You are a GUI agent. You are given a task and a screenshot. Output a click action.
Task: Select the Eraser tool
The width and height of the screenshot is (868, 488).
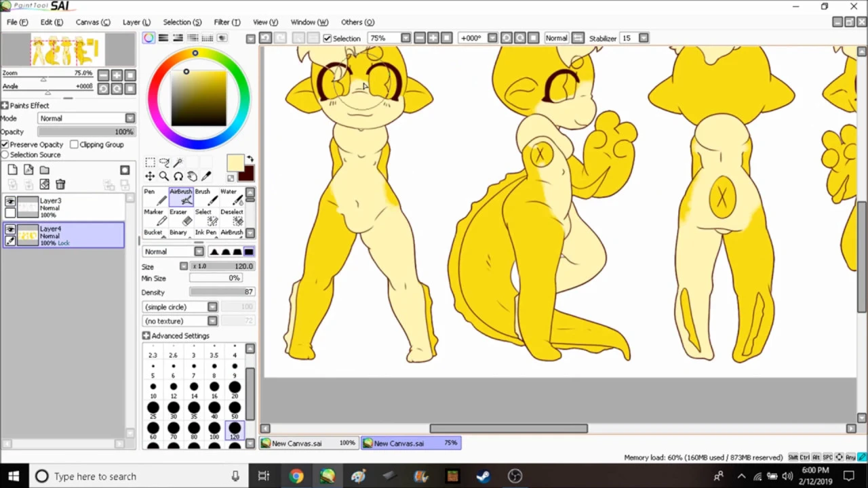pos(180,218)
